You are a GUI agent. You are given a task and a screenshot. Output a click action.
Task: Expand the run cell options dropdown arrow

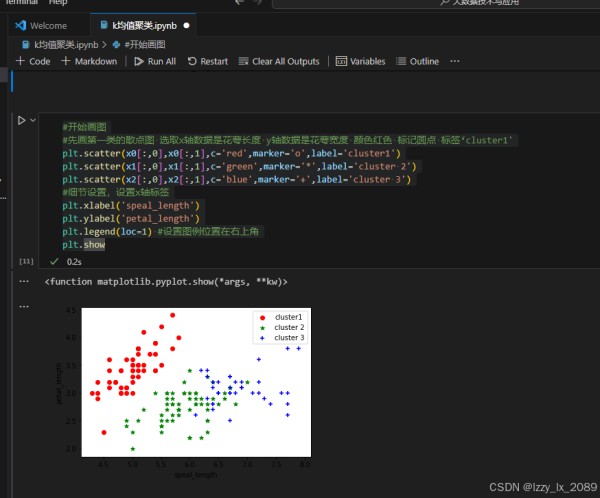click(x=33, y=120)
